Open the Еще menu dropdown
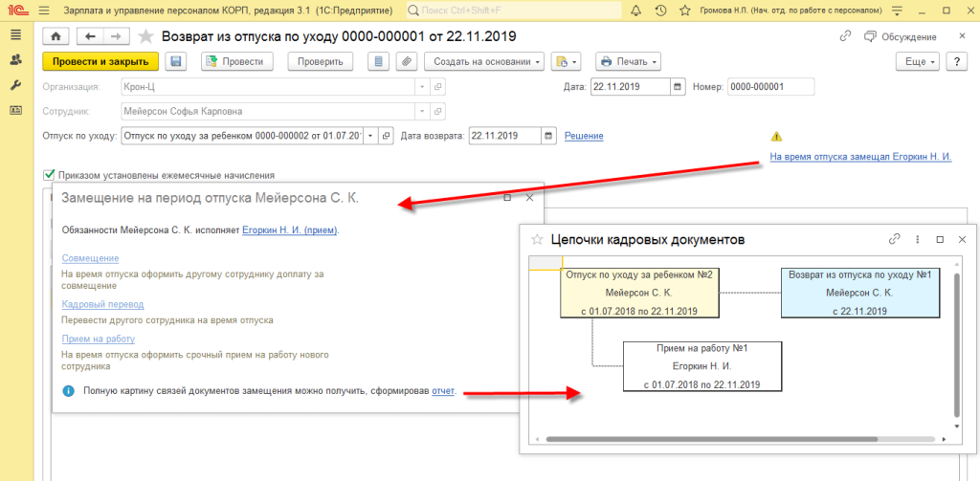 click(918, 62)
